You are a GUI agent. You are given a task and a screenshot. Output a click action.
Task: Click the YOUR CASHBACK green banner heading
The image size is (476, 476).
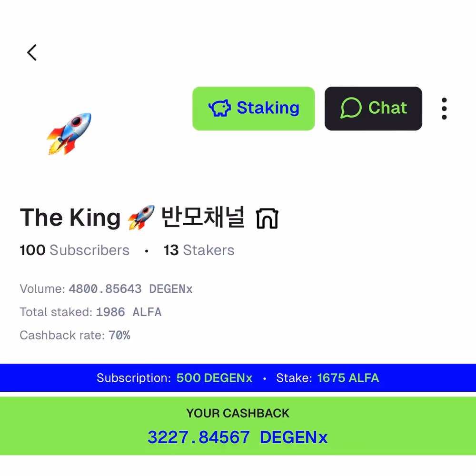click(x=238, y=413)
